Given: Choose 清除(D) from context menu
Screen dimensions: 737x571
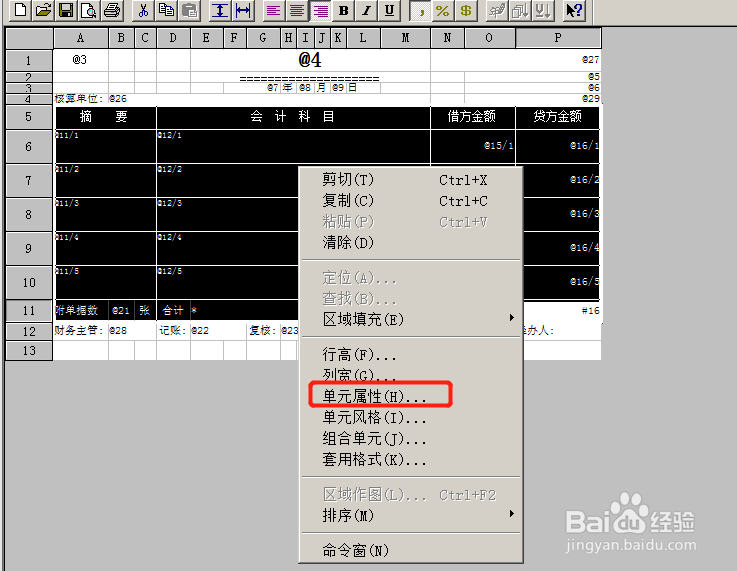Looking at the screenshot, I should 411,242.
